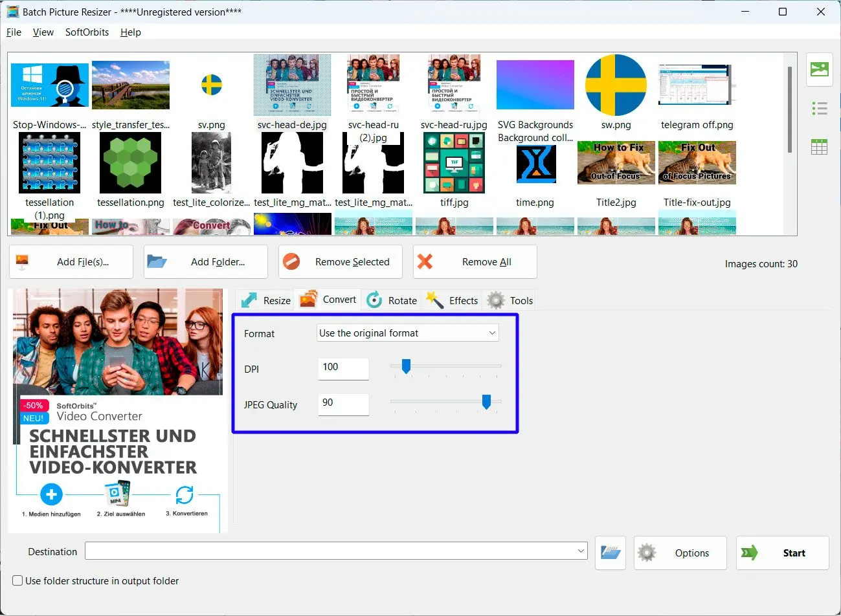
Task: Click the browse destination folder icon
Action: 611,553
